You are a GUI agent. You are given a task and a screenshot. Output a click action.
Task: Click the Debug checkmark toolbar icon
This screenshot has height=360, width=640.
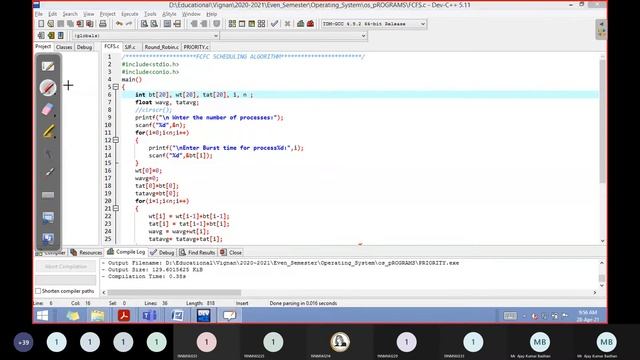tap(274, 24)
